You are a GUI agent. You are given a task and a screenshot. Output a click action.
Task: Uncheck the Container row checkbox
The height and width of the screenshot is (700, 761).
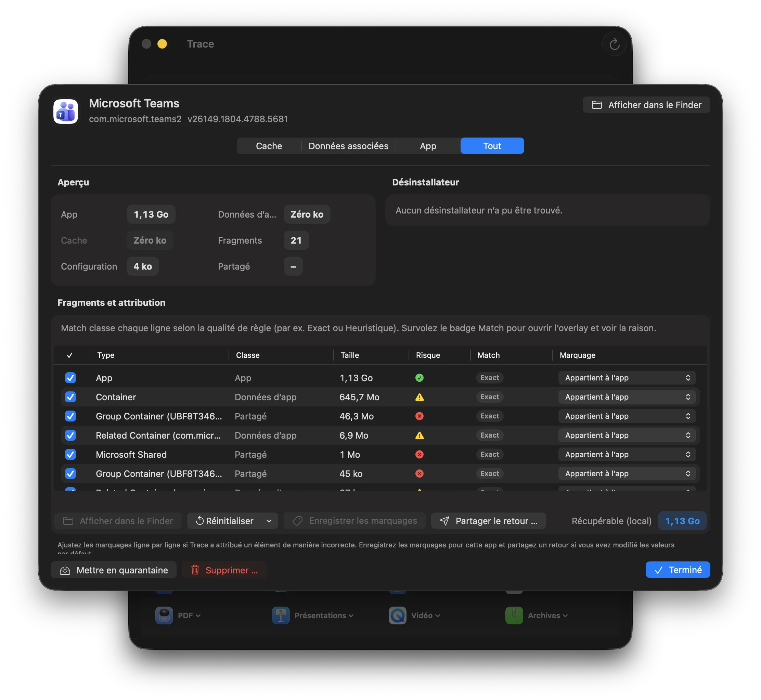tap(70, 397)
